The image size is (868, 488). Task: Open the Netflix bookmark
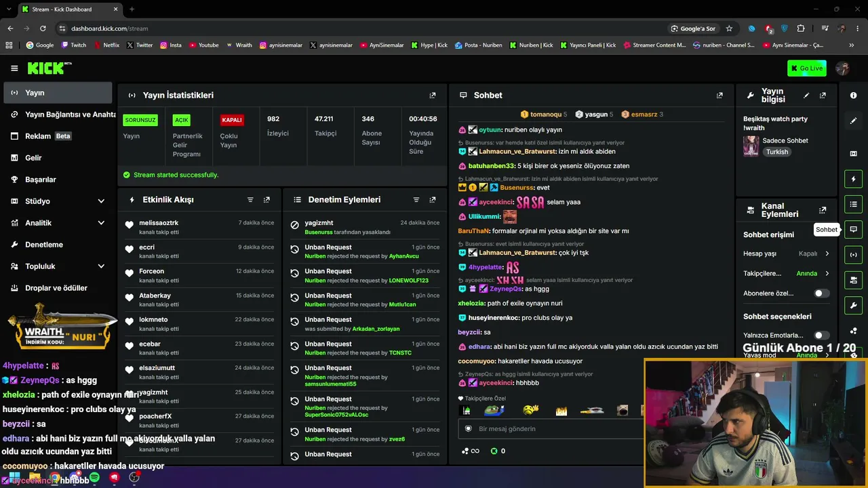point(106,45)
